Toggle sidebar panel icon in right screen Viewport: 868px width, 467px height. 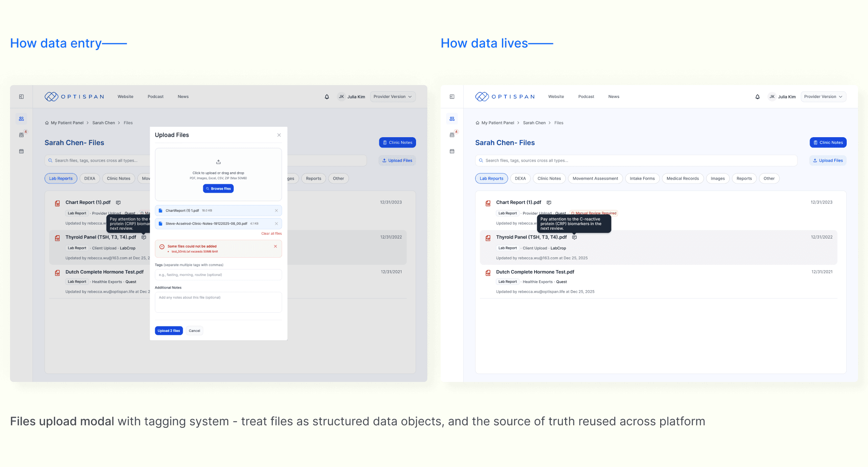coord(452,97)
